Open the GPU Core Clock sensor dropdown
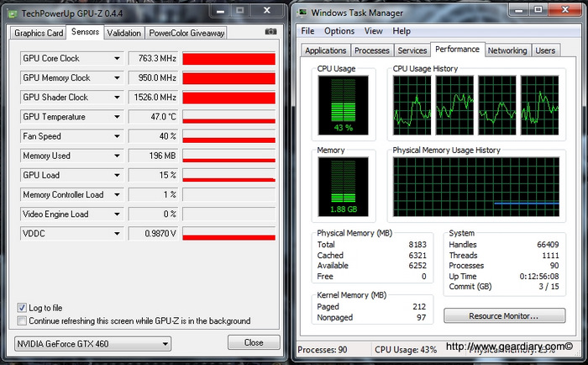This screenshot has height=365, width=588. pyautogui.click(x=117, y=59)
